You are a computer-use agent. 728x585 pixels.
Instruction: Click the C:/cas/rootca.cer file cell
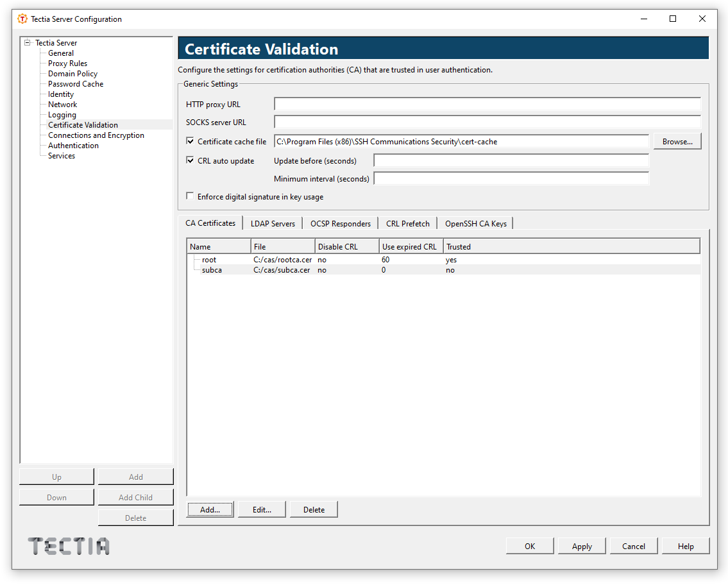click(283, 260)
